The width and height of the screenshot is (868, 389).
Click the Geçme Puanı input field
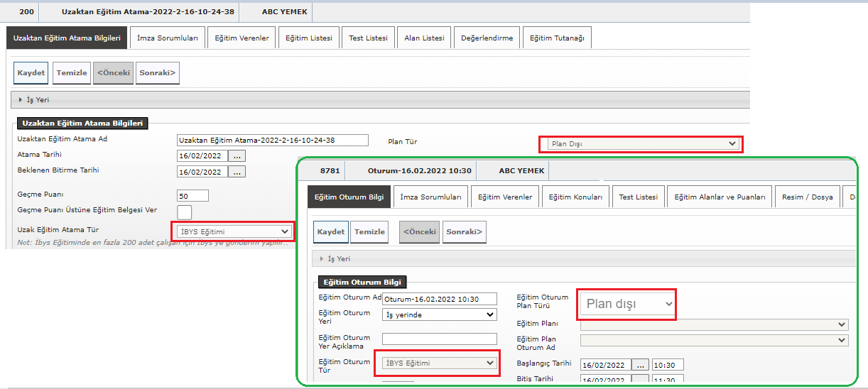coord(192,196)
